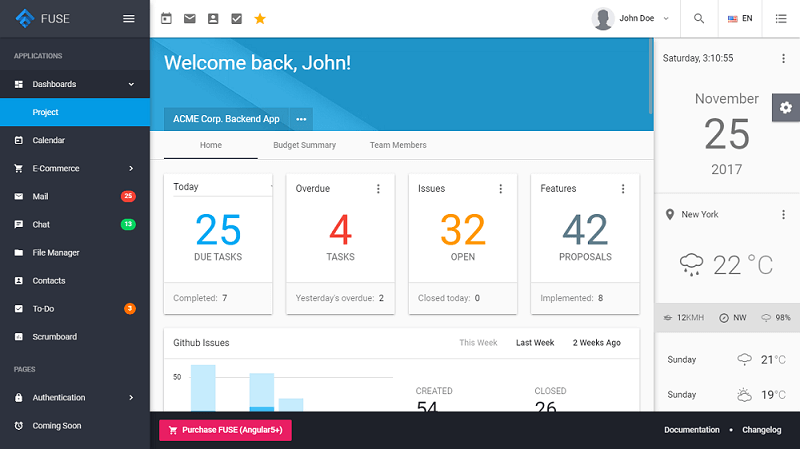Image resolution: width=800 pixels, height=449 pixels.
Task: Open the date widget's three-dot menu
Action: click(784, 58)
